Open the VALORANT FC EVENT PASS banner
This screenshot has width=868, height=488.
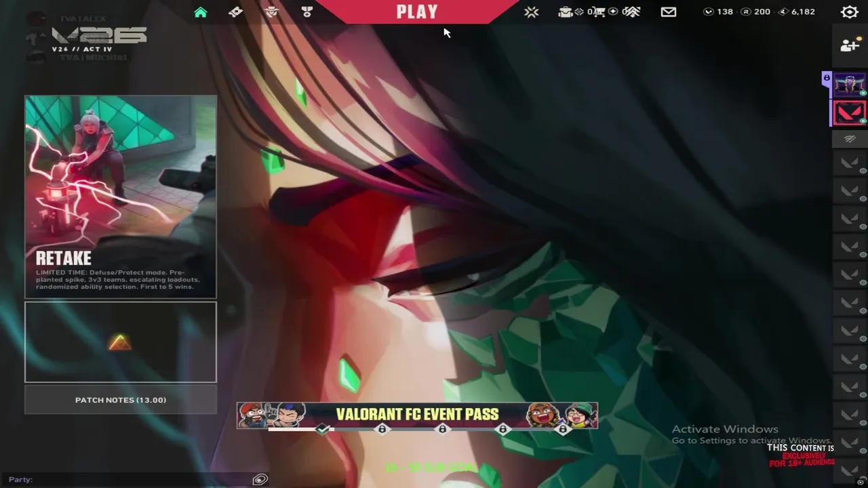[x=417, y=414]
